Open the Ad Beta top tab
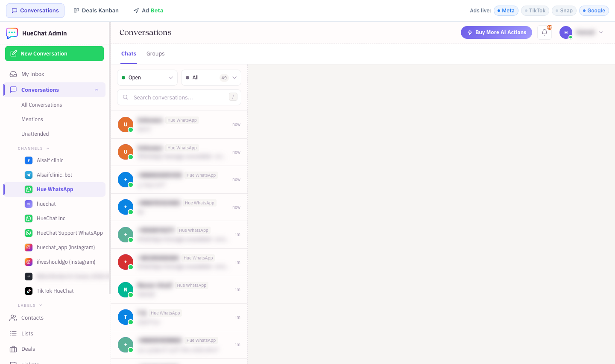 148,11
